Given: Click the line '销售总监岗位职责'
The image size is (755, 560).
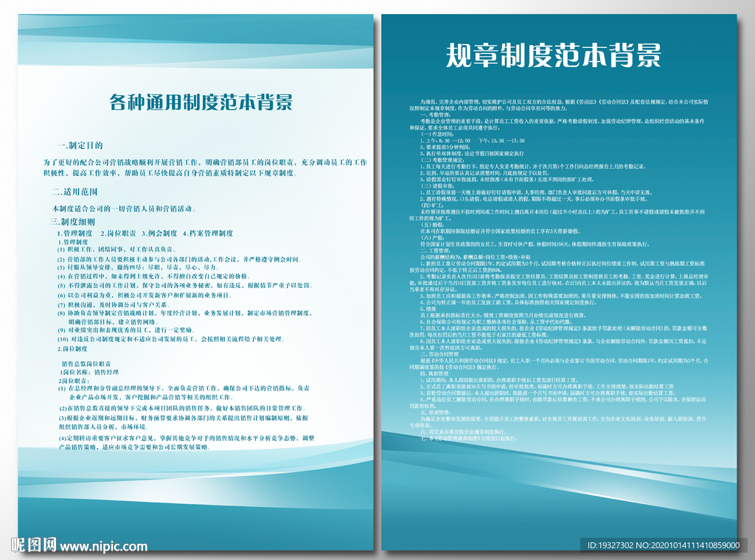Looking at the screenshot, I should coord(86,364).
